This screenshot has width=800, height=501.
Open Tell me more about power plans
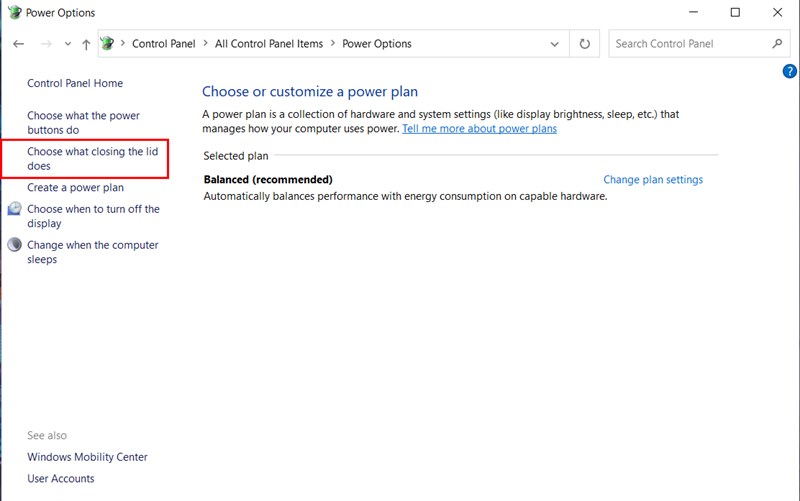pyautogui.click(x=479, y=129)
